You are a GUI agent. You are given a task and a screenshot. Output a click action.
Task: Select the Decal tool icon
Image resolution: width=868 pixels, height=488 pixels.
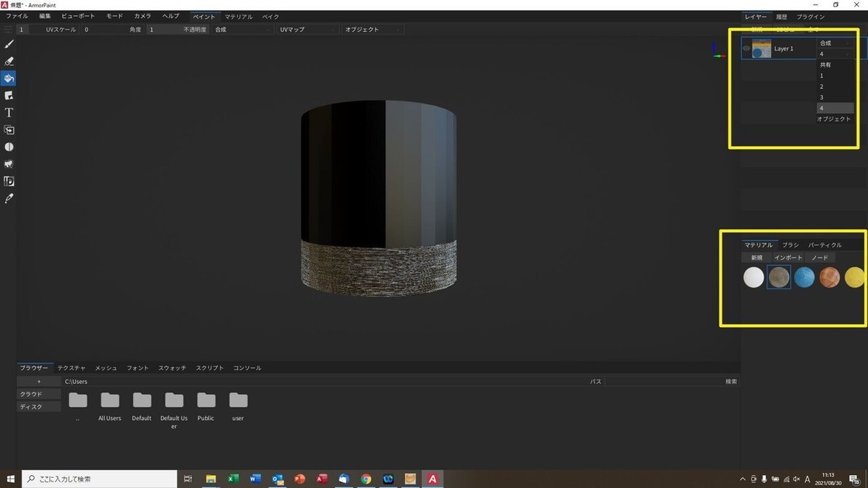tap(9, 95)
